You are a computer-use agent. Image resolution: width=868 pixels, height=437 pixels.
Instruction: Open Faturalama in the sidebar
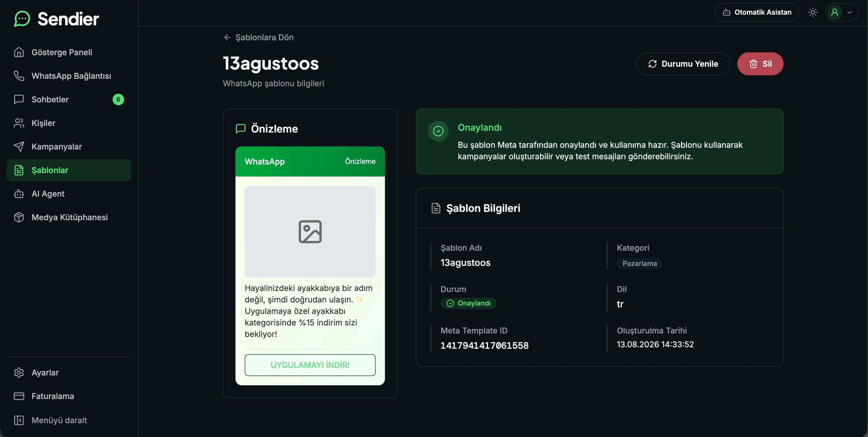[x=69, y=396]
